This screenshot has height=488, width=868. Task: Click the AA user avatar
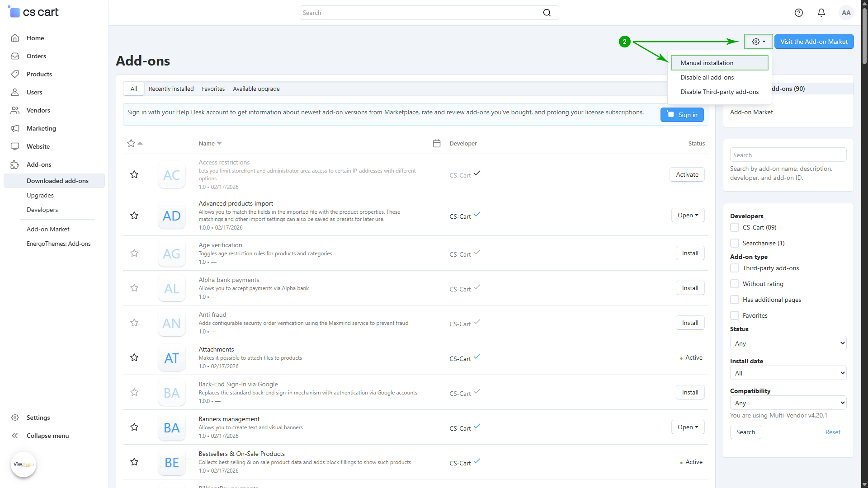click(x=846, y=13)
